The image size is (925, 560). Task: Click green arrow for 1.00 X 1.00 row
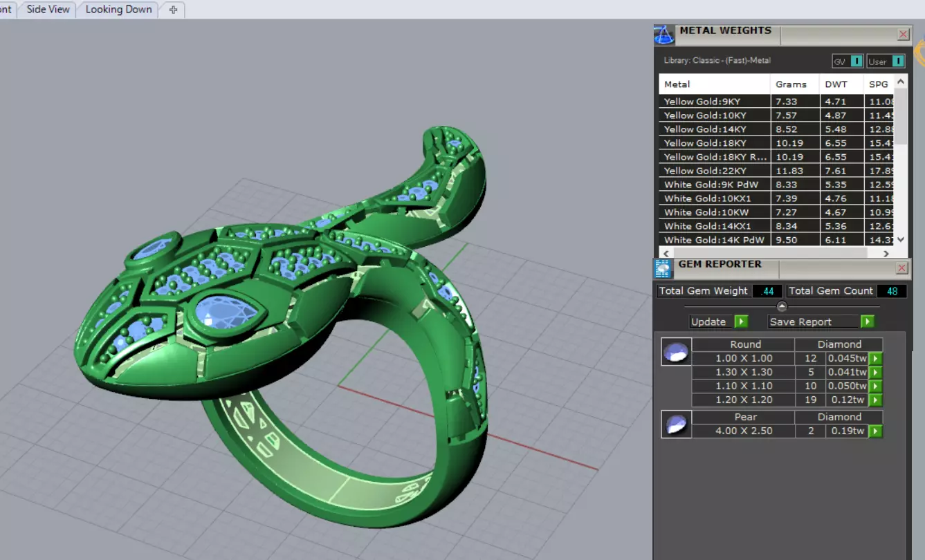[876, 358]
